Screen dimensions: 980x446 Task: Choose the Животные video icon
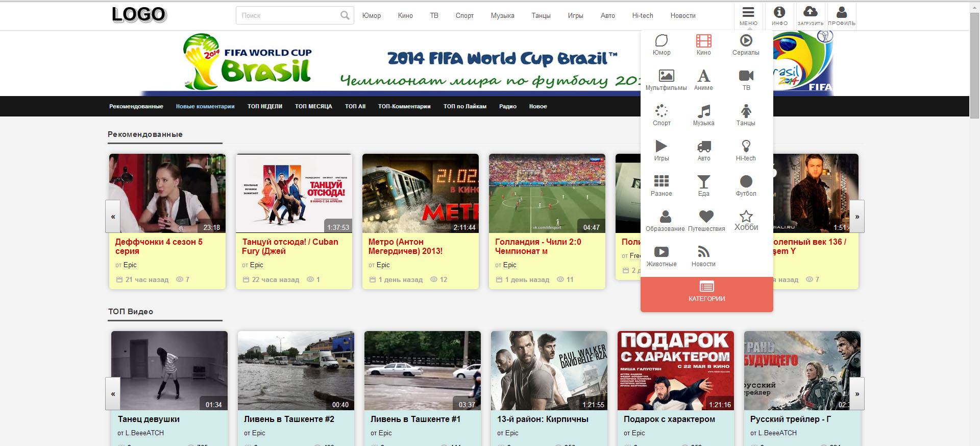(x=661, y=252)
